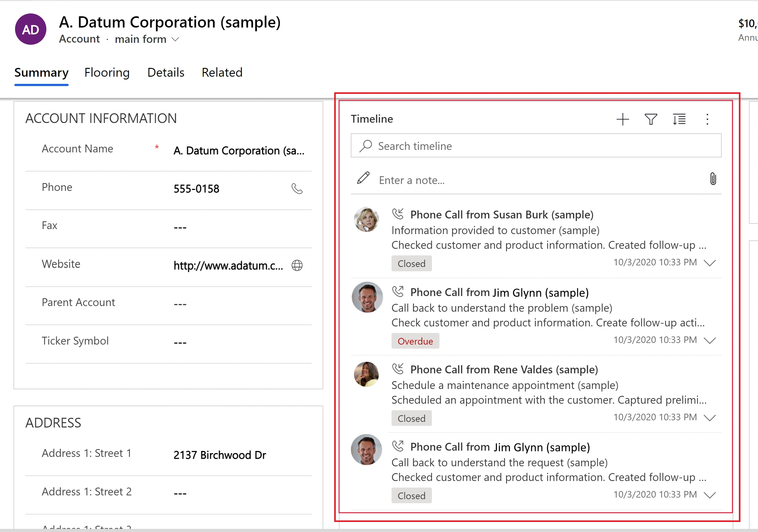Click the incoming call icon on Rene Valdes entry
The height and width of the screenshot is (532, 758).
pos(398,369)
